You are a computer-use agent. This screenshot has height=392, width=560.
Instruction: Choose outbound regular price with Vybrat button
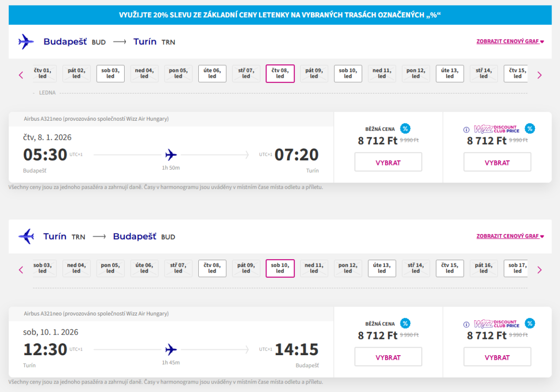388,162
